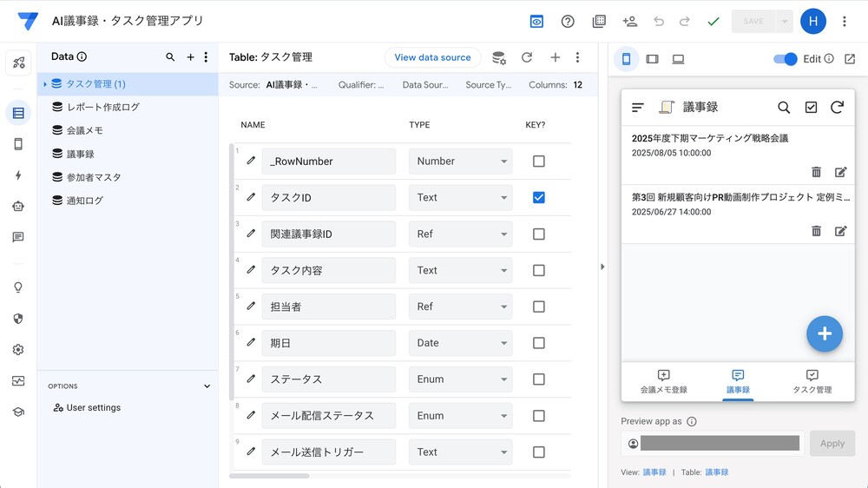Open type dropdown for ステータス column
Screen dimensions: 868x488
460,379
